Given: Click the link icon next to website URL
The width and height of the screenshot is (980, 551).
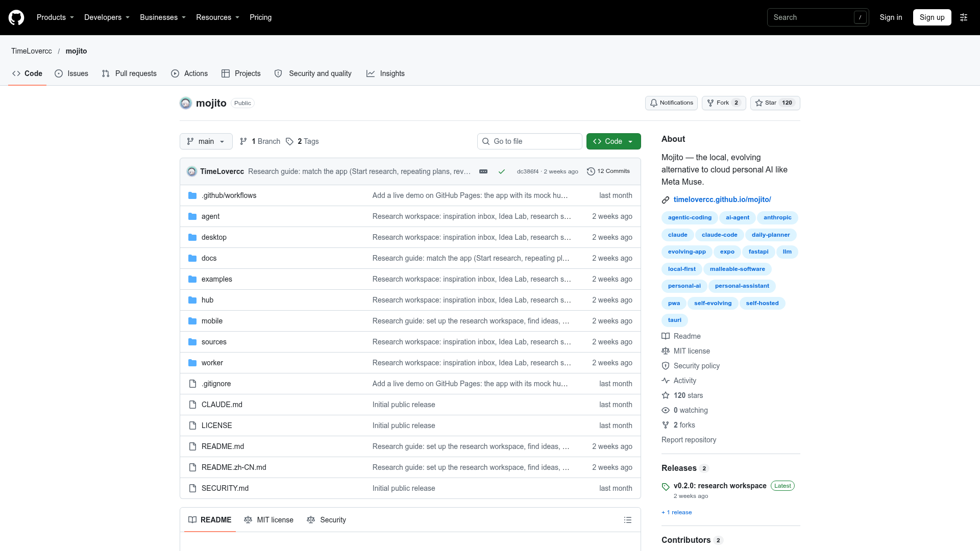Looking at the screenshot, I should pyautogui.click(x=666, y=200).
